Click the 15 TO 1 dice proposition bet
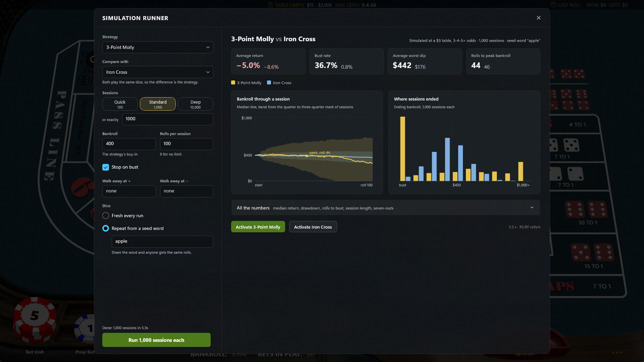 (593, 256)
